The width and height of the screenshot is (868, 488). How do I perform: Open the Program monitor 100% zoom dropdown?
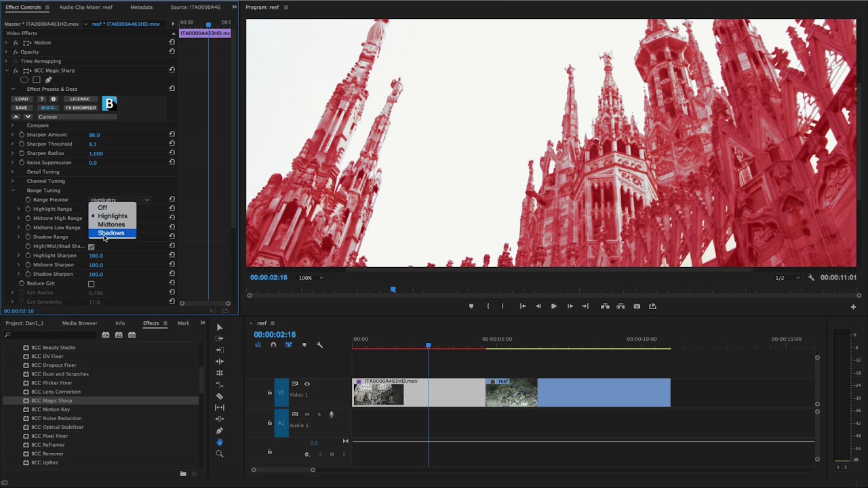pos(311,278)
